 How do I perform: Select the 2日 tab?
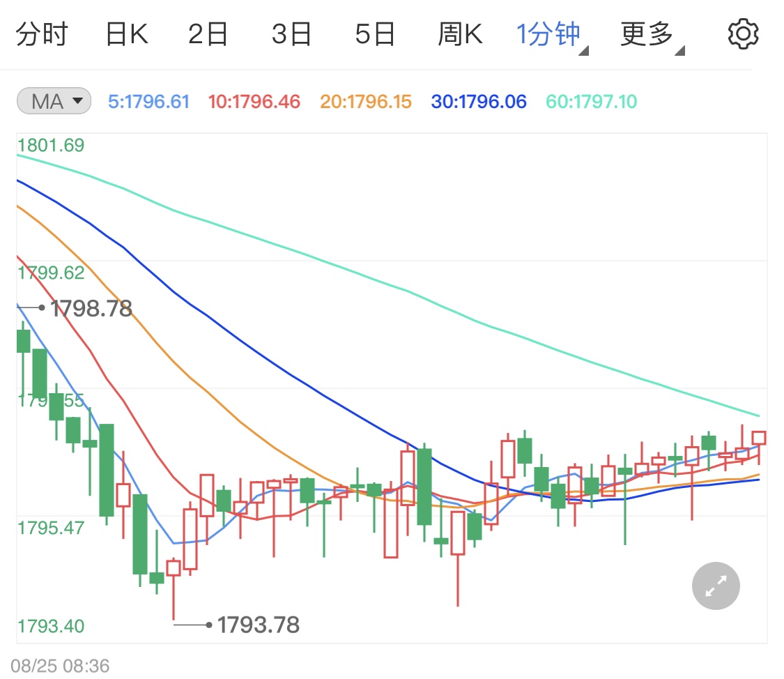(x=208, y=34)
